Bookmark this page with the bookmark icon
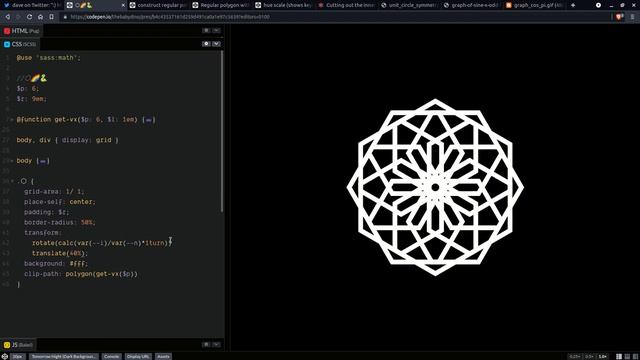 [51, 17]
